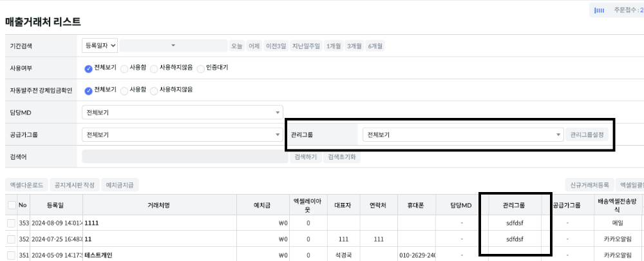Click the 관리그룹설정 button
Image resolution: width=644 pixels, height=261 pixels.
click(x=587, y=135)
